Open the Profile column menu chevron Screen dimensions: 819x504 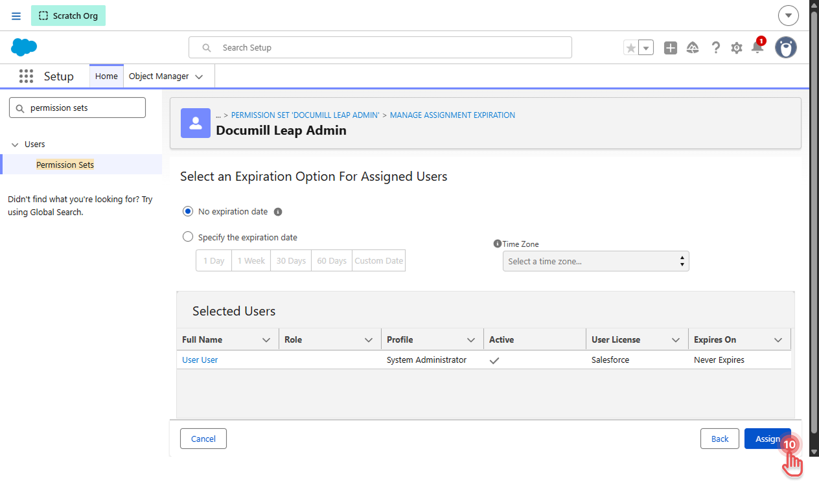pyautogui.click(x=471, y=340)
